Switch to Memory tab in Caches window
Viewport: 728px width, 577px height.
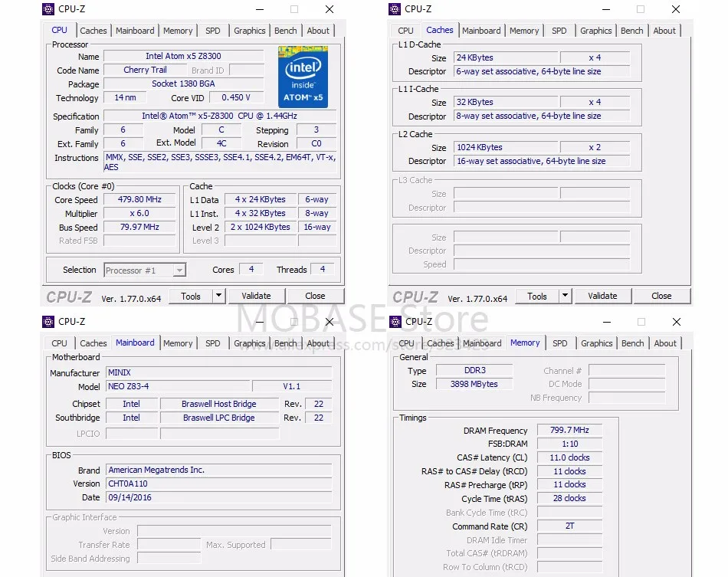click(524, 31)
